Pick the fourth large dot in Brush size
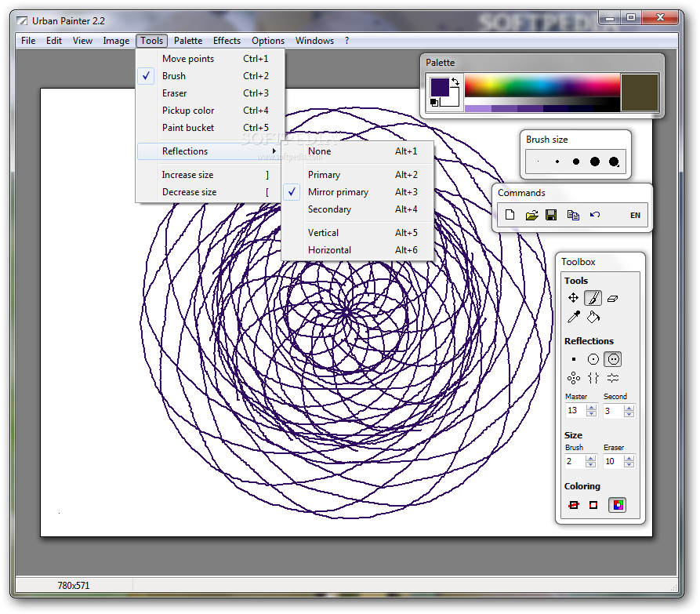Image resolution: width=700 pixels, height=614 pixels. [595, 162]
